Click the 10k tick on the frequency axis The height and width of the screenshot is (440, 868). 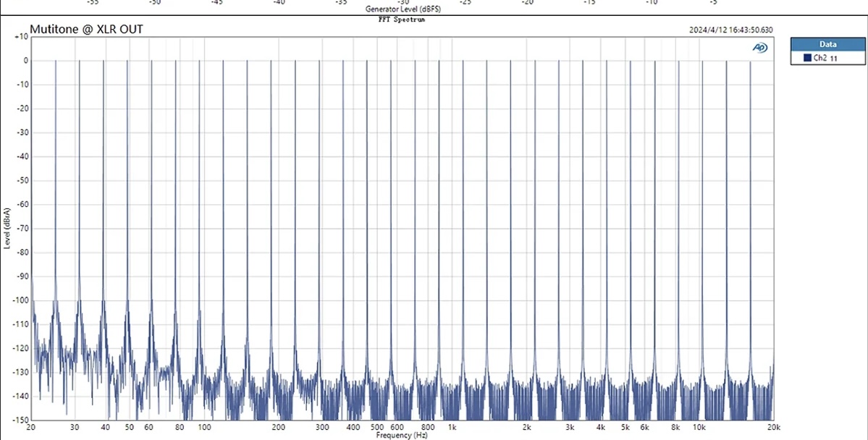pos(699,427)
